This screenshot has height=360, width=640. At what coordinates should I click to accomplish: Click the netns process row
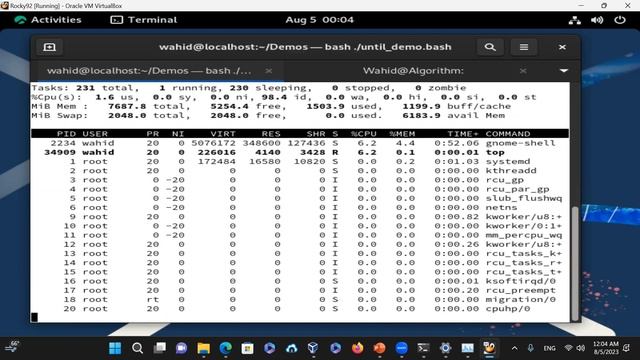[x=300, y=207]
